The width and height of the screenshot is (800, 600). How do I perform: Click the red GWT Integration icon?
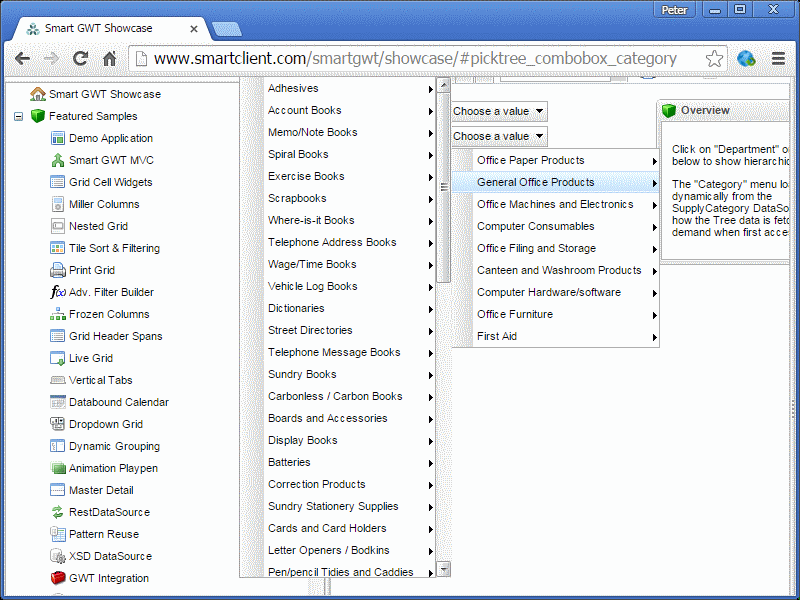coord(58,578)
